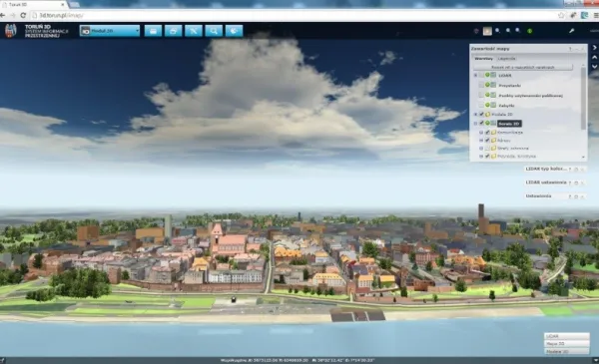Click the wrench settings icon in top bar
The height and width of the screenshot is (364, 599).
(x=571, y=31)
